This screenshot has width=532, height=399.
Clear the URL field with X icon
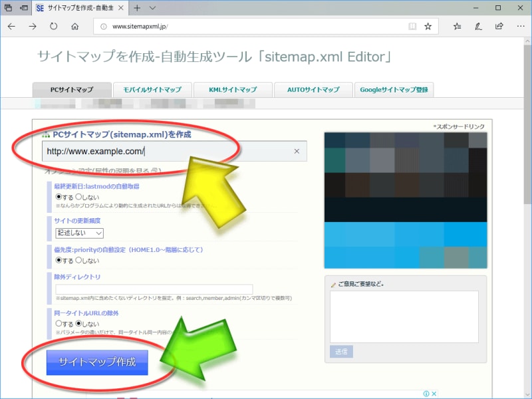(x=297, y=151)
